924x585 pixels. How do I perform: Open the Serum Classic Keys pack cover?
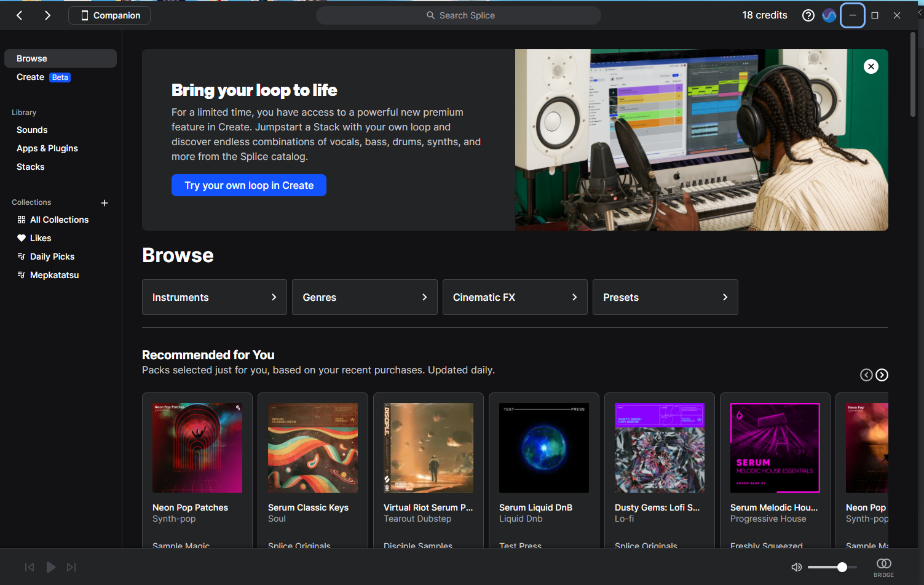point(313,448)
